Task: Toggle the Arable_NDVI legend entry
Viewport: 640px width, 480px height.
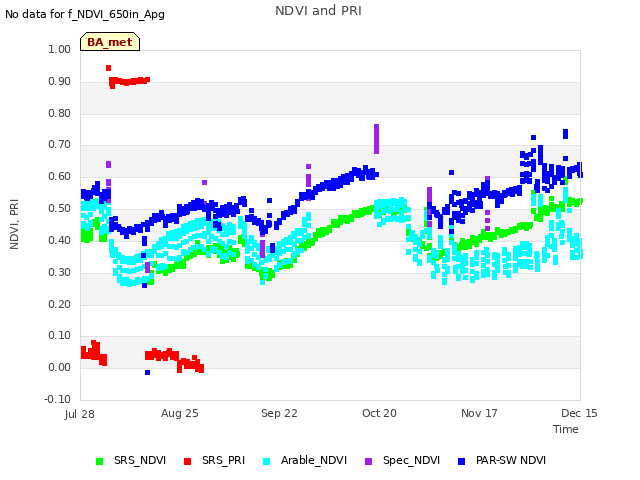Action: [305, 460]
